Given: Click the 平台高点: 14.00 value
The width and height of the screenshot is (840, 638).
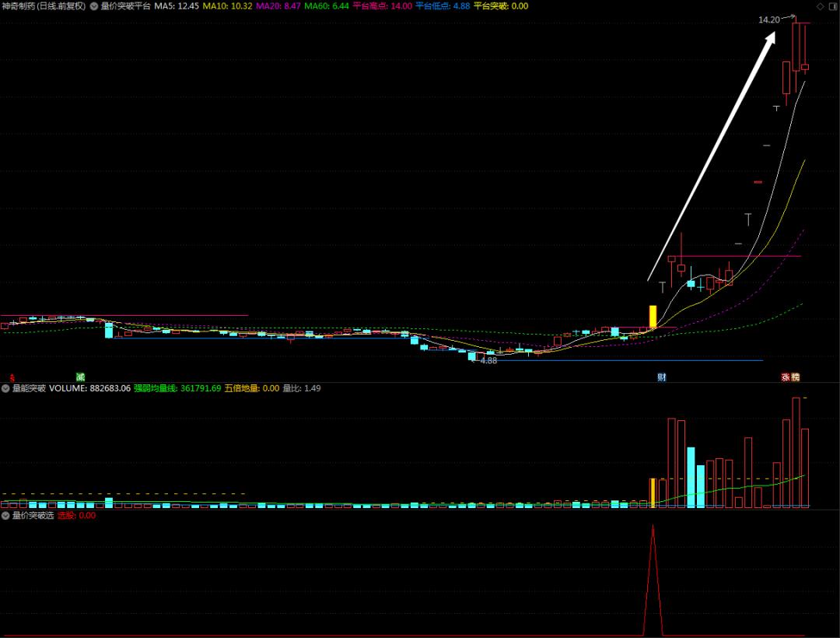Looking at the screenshot, I should (x=383, y=6).
